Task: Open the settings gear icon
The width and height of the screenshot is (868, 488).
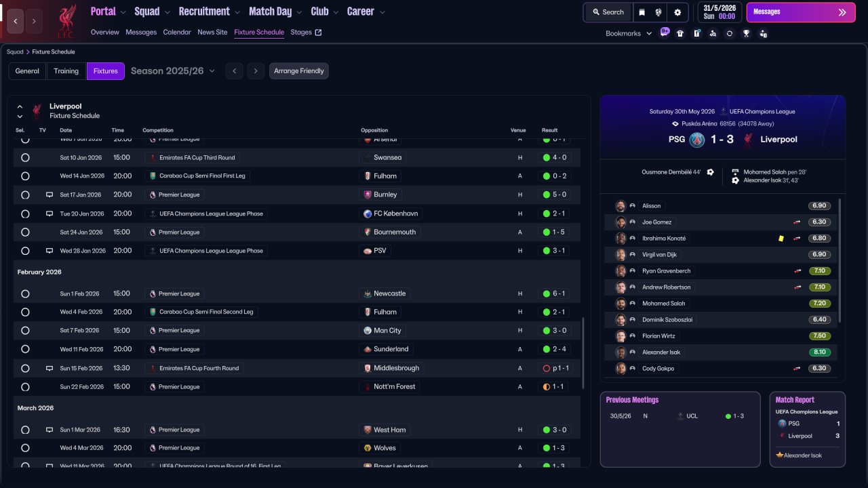Action: pyautogui.click(x=677, y=12)
